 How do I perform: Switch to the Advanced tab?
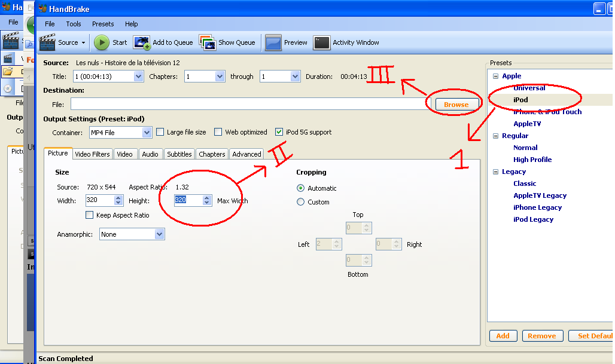click(246, 154)
